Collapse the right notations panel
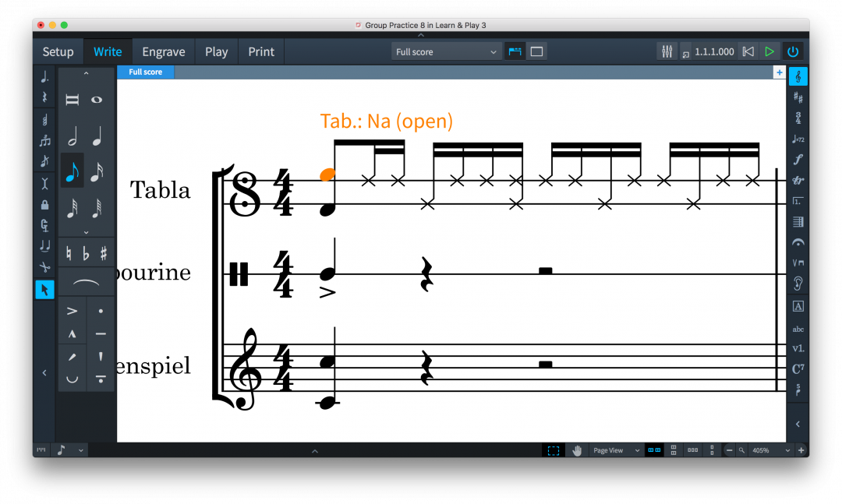The height and width of the screenshot is (504, 842). (798, 424)
